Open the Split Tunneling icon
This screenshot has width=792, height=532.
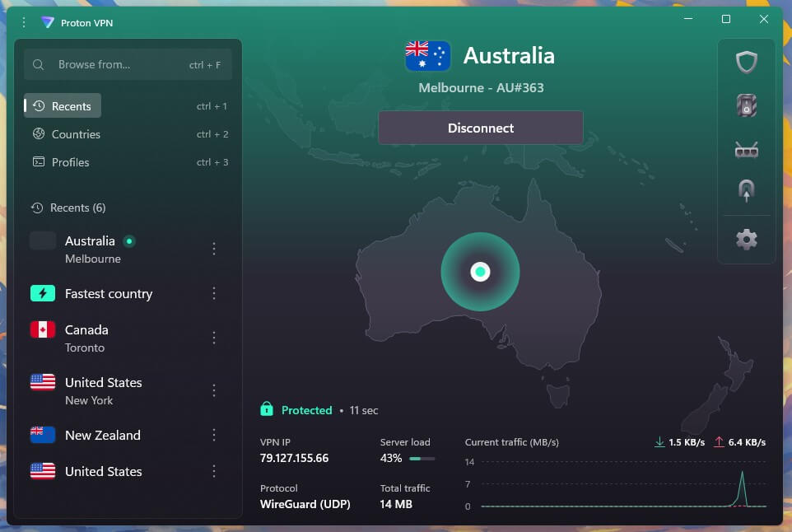click(x=746, y=191)
